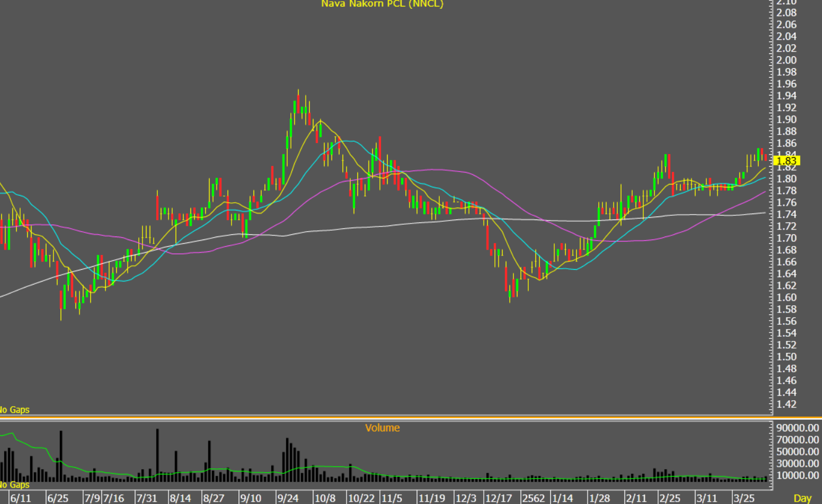Select the 8/14 date label

click(x=180, y=498)
